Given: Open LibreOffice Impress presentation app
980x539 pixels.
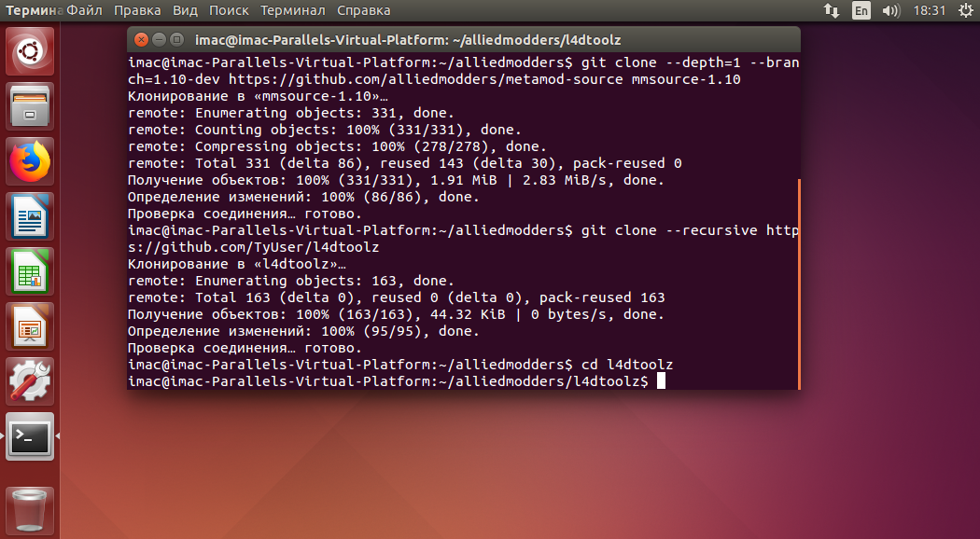Looking at the screenshot, I should click(x=29, y=326).
